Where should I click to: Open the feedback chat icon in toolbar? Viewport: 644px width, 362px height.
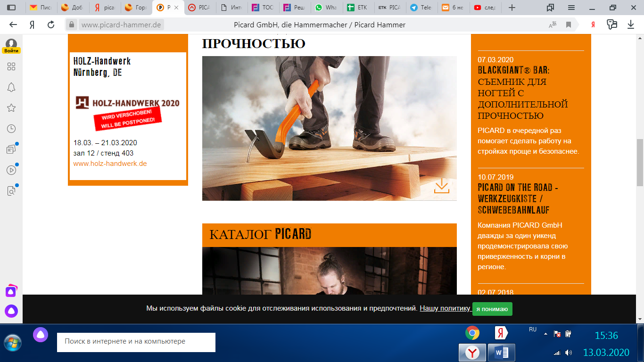612,25
